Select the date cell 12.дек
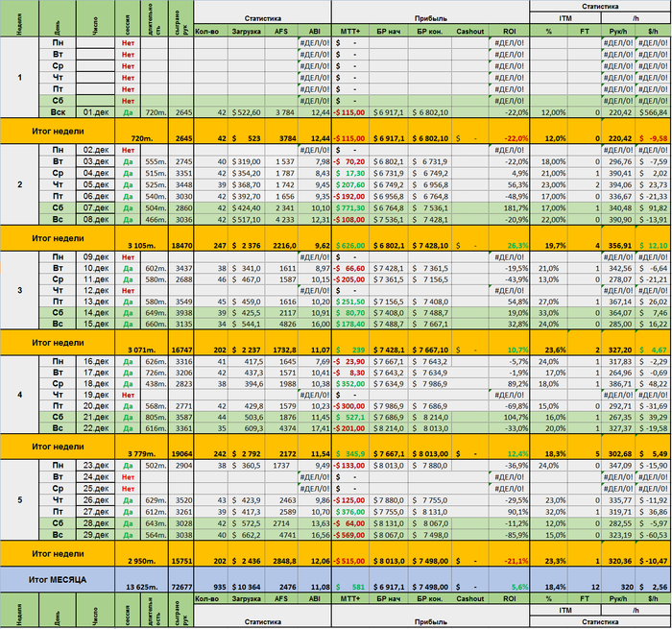672x629 pixels. [96, 290]
